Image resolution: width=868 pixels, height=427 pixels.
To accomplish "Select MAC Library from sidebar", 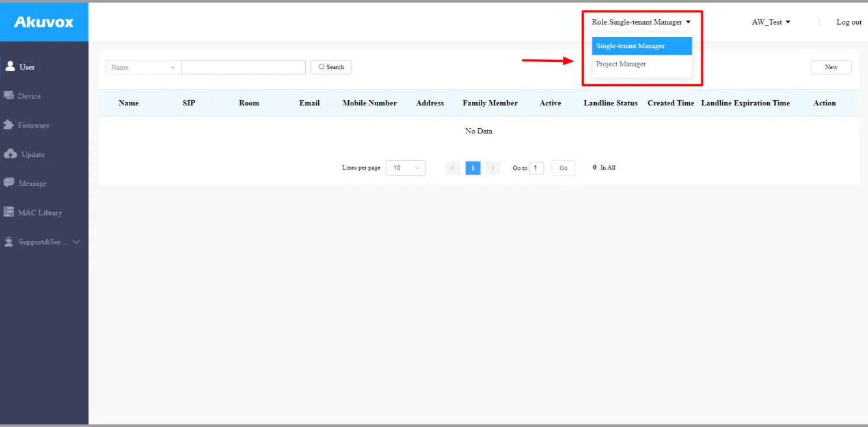I will (x=40, y=212).
